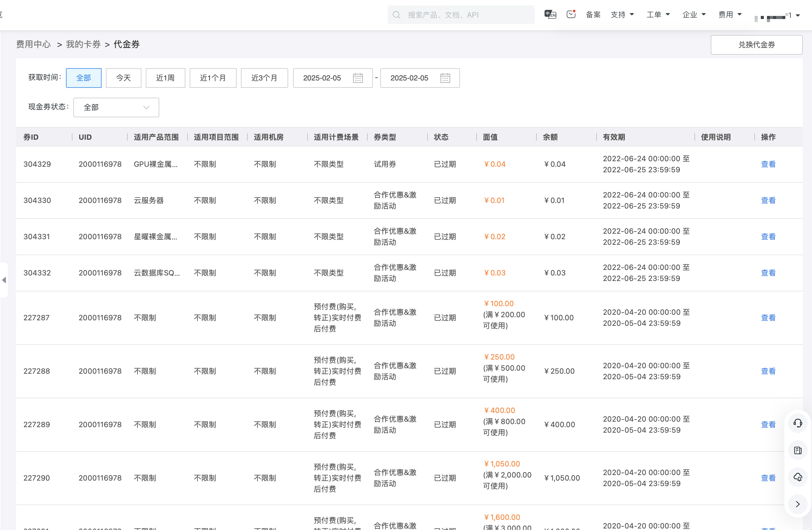Select the 云服务器 product cell
The height and width of the screenshot is (530, 812).
pos(149,201)
